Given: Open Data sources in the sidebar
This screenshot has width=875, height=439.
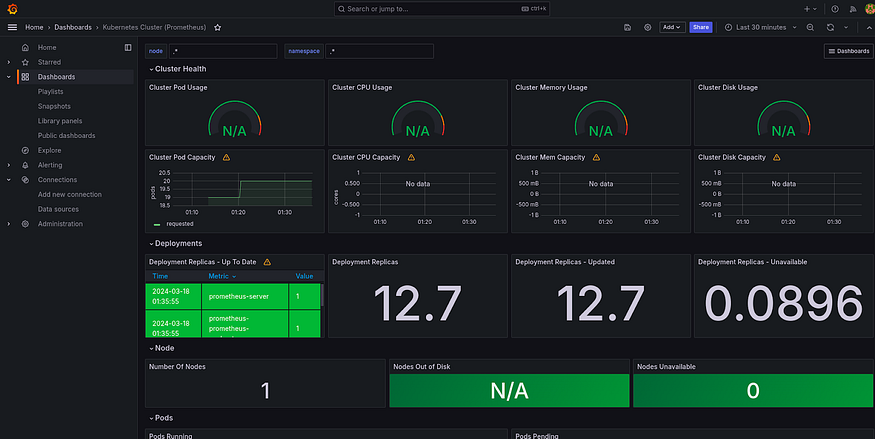Looking at the screenshot, I should point(58,209).
